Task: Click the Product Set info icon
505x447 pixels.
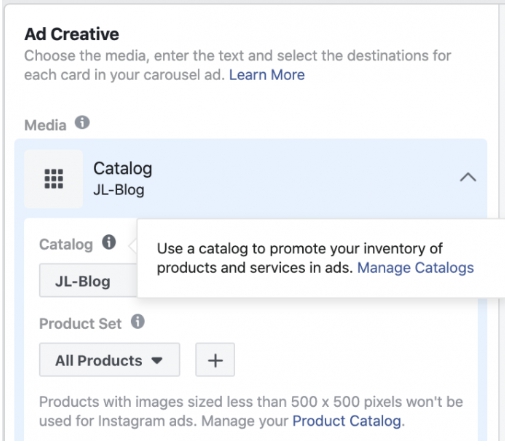Action: (138, 322)
